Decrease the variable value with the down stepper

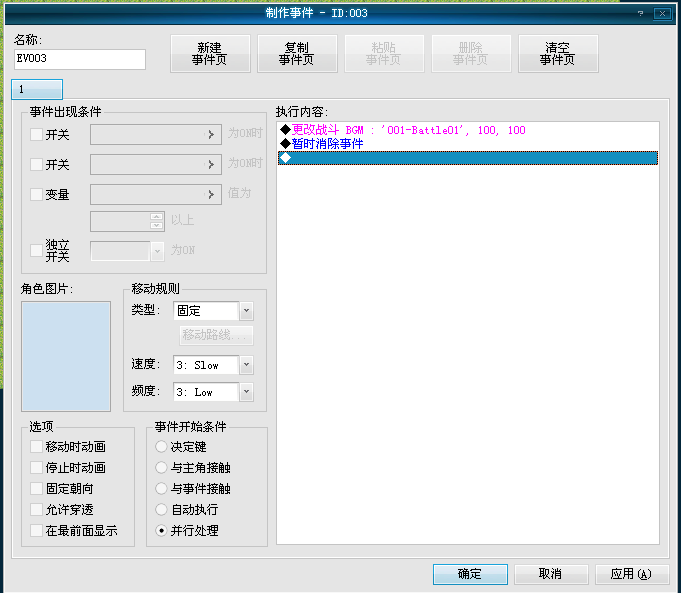point(156,225)
